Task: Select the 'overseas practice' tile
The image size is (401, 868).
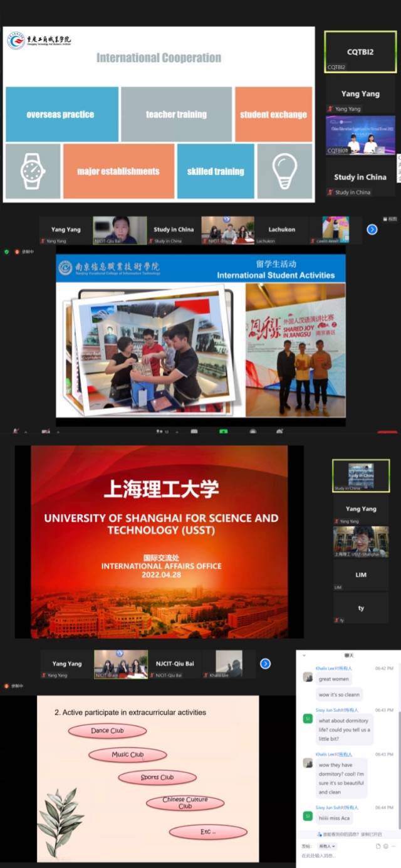Action: 60,115
